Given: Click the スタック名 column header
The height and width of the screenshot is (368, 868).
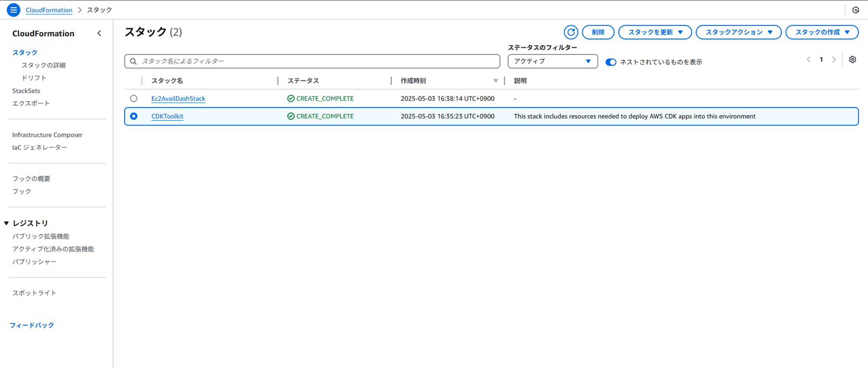Looking at the screenshot, I should tap(167, 81).
